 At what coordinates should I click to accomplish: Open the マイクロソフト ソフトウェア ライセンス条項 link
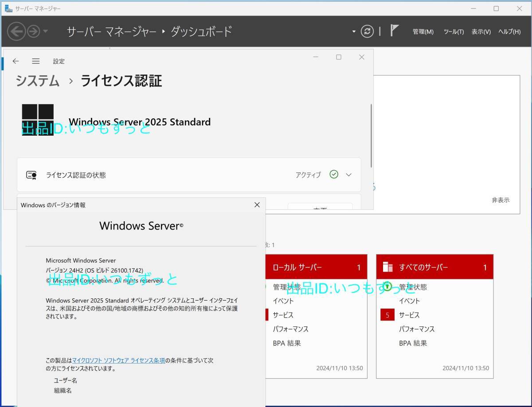[x=118, y=360]
